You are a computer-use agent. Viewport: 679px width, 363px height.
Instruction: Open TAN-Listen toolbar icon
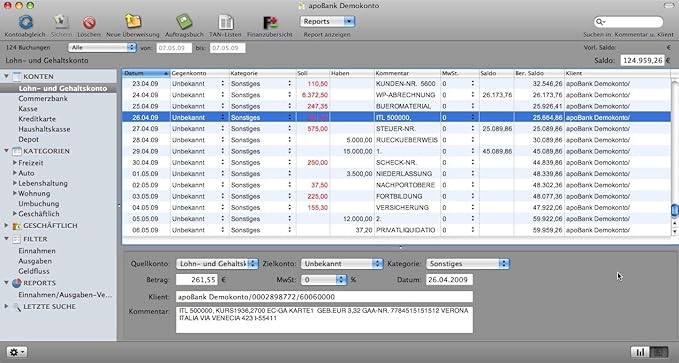point(226,22)
